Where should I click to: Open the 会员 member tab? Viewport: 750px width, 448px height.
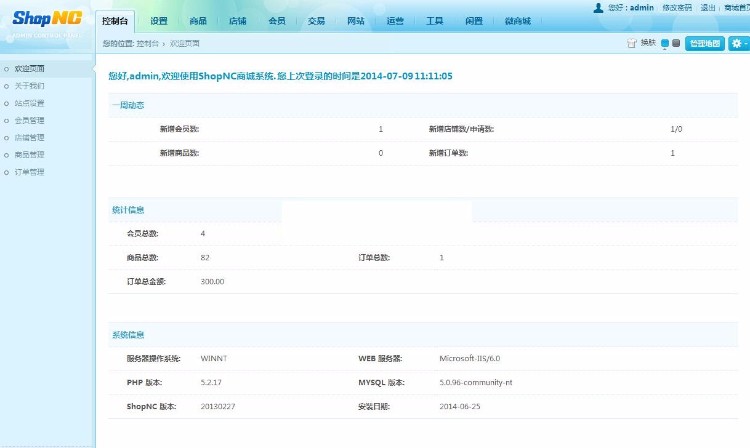276,21
